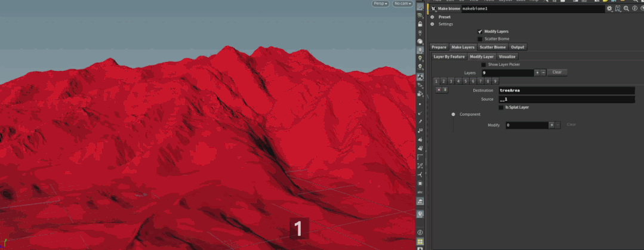Select layer tab 6
This screenshot has width=644, height=250.
click(473, 81)
